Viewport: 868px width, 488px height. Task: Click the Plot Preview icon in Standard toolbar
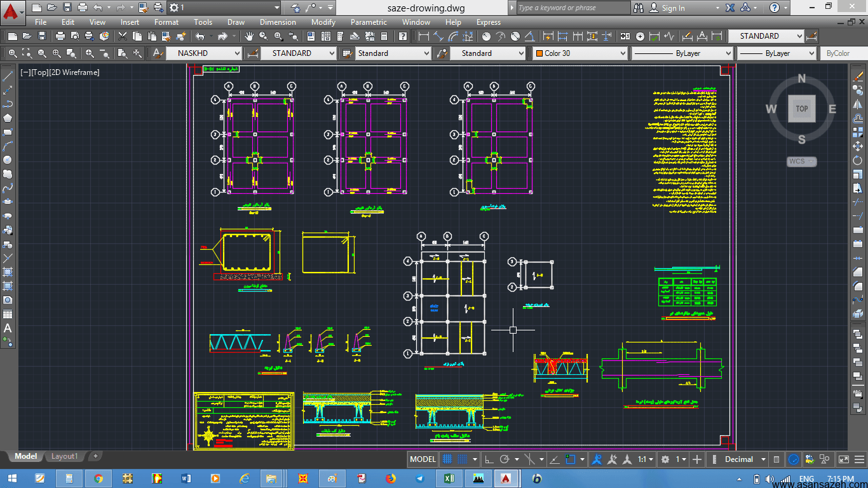point(75,36)
